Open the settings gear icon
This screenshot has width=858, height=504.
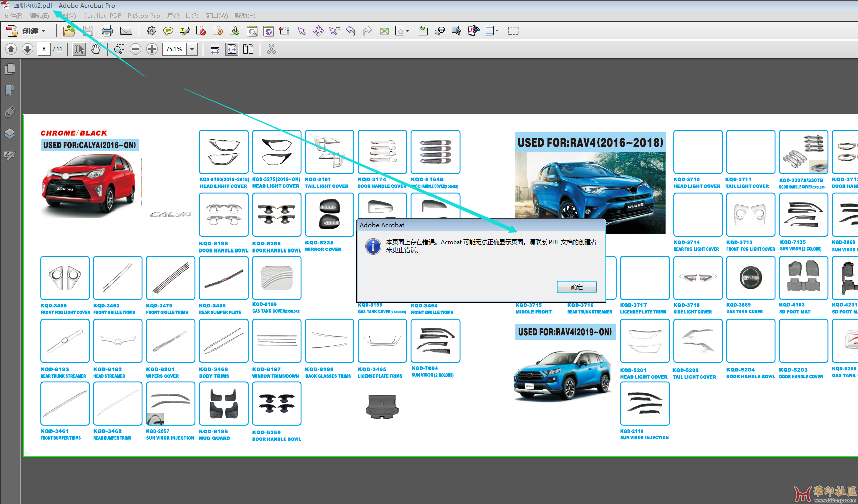151,31
